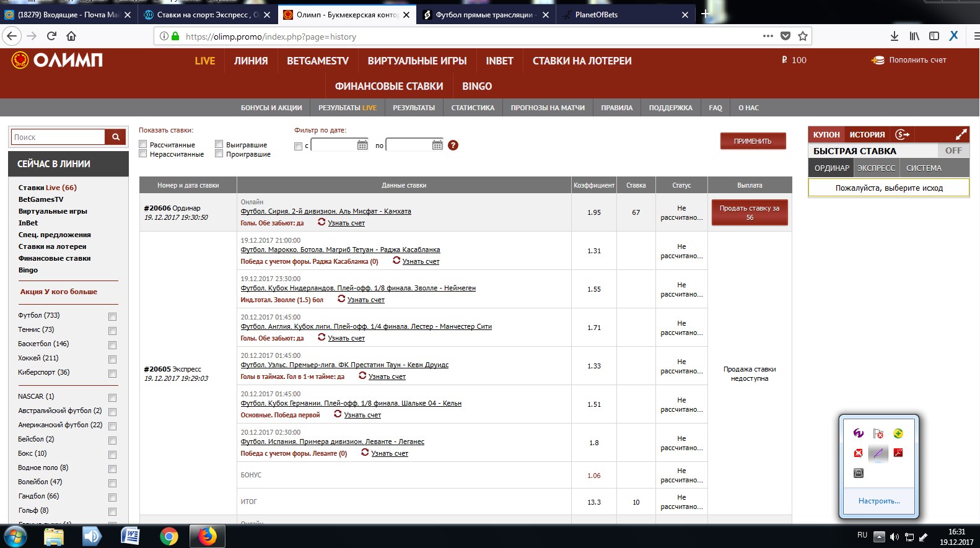The image size is (980, 548).
Task: Click the Поиск search input field
Action: pyautogui.click(x=59, y=137)
